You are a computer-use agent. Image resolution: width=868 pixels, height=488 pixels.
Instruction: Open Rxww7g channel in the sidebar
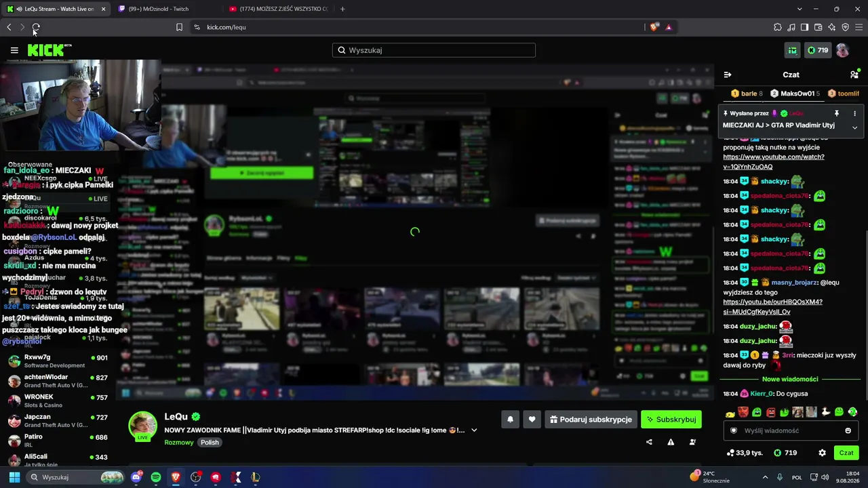[58, 361]
